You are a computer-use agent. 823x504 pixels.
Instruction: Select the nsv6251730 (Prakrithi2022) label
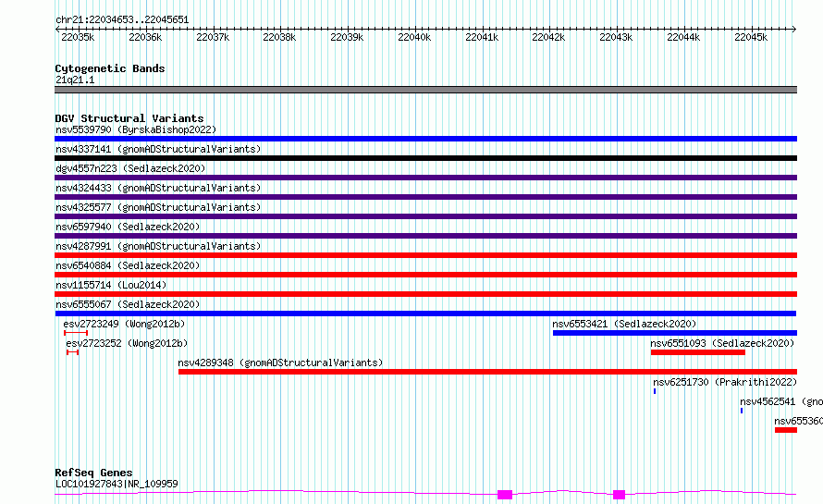(725, 382)
